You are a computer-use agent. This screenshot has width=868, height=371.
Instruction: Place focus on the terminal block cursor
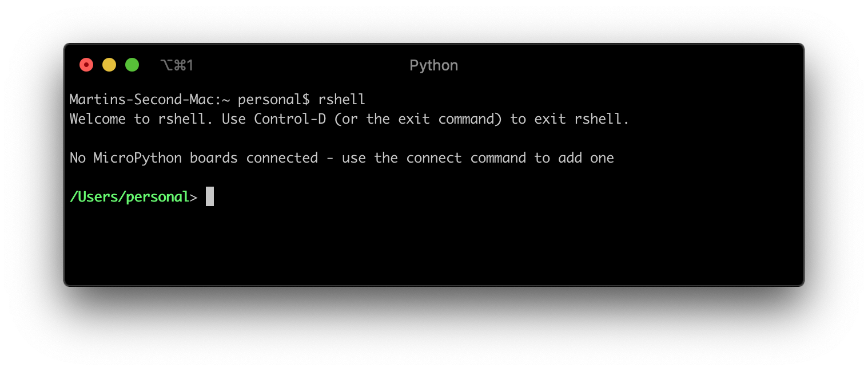pyautogui.click(x=209, y=196)
